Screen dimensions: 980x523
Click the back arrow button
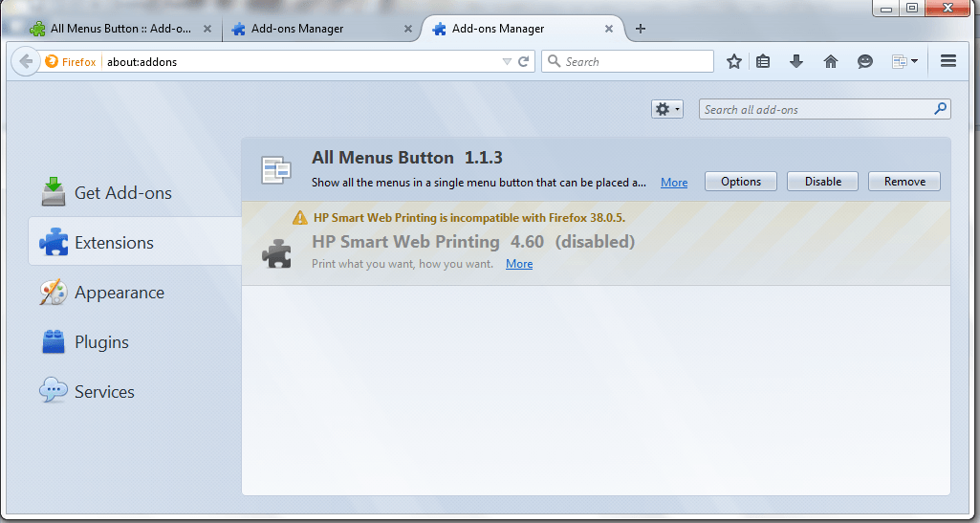click(26, 61)
